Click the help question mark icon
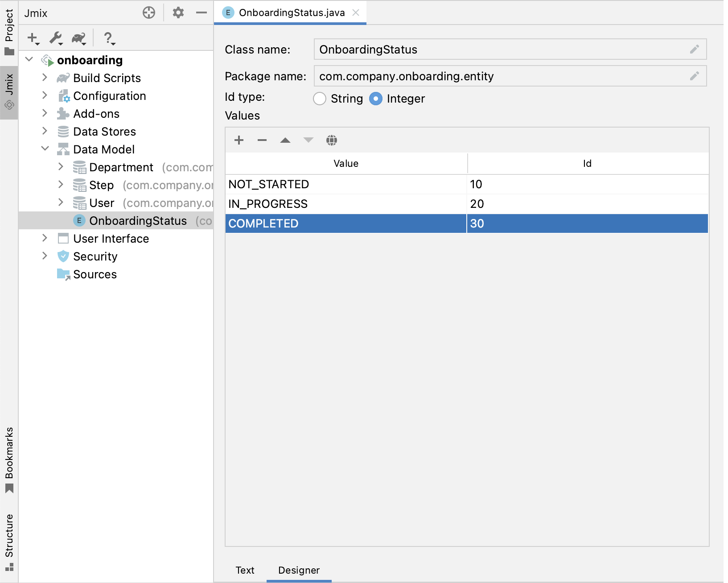The width and height of the screenshot is (728, 583). [x=108, y=38]
